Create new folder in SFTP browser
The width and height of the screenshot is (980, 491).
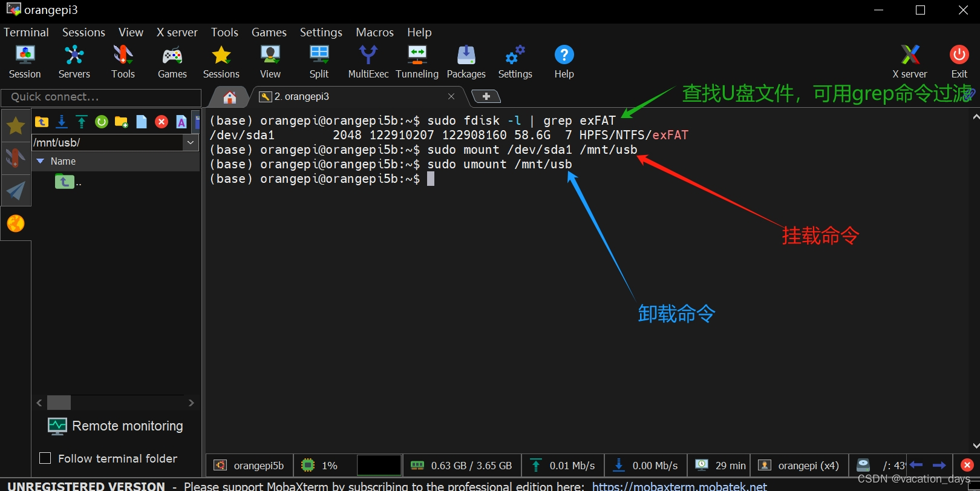pyautogui.click(x=122, y=122)
